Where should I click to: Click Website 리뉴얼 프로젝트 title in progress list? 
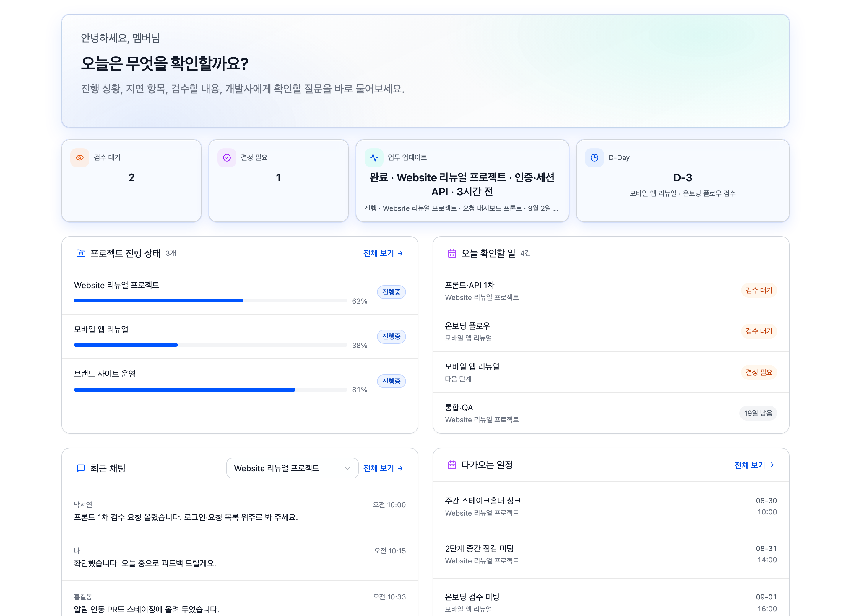point(117,285)
